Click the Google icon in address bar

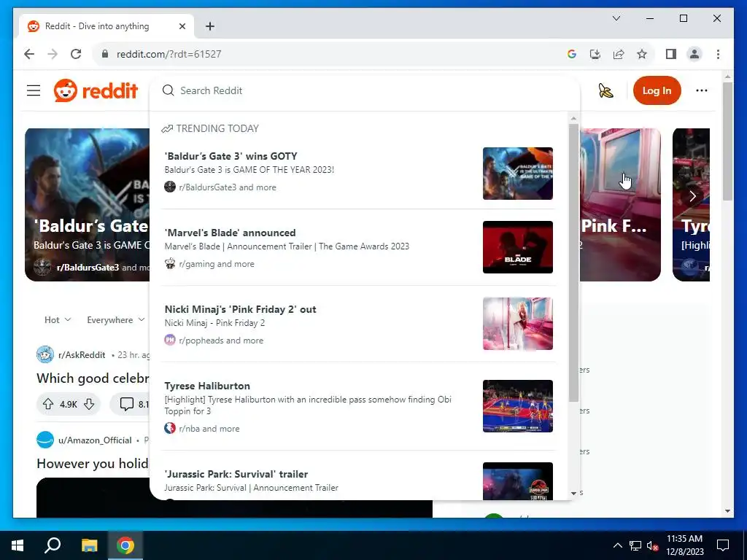[572, 54]
